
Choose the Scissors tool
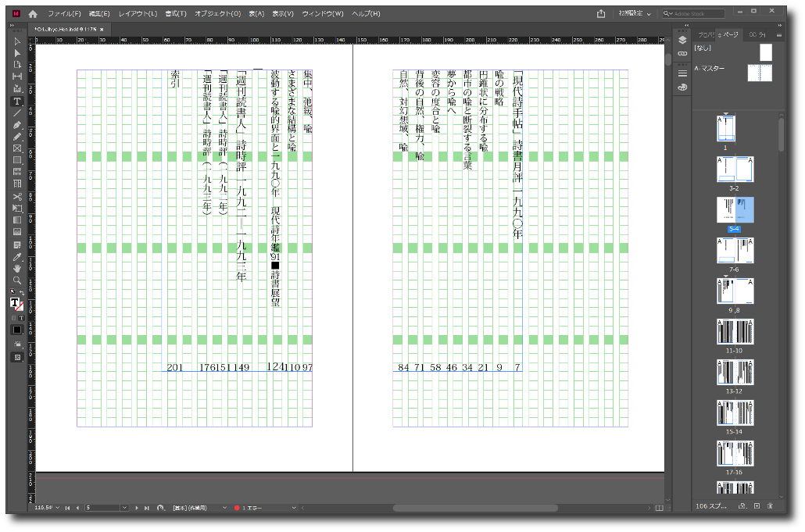pos(16,196)
